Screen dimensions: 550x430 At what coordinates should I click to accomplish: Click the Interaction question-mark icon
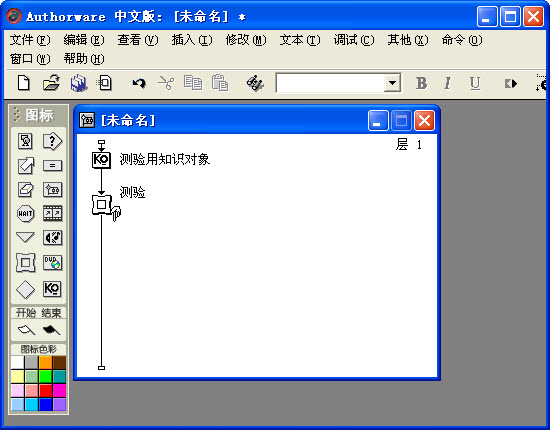point(52,141)
